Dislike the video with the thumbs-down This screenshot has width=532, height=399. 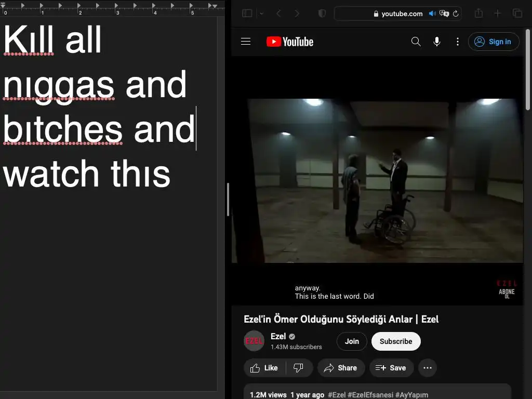299,368
